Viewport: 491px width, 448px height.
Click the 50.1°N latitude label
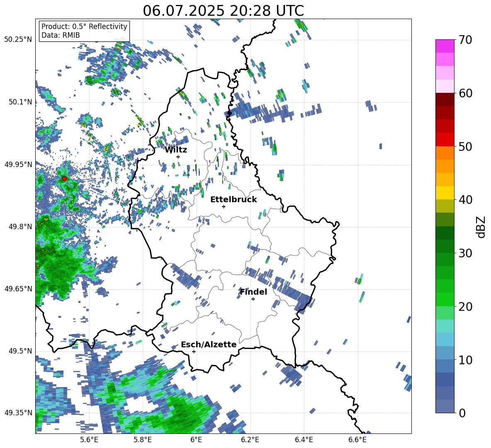click(x=20, y=102)
